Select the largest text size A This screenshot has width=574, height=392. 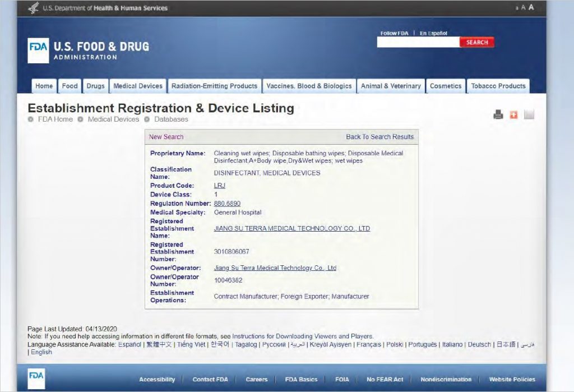[x=531, y=7]
